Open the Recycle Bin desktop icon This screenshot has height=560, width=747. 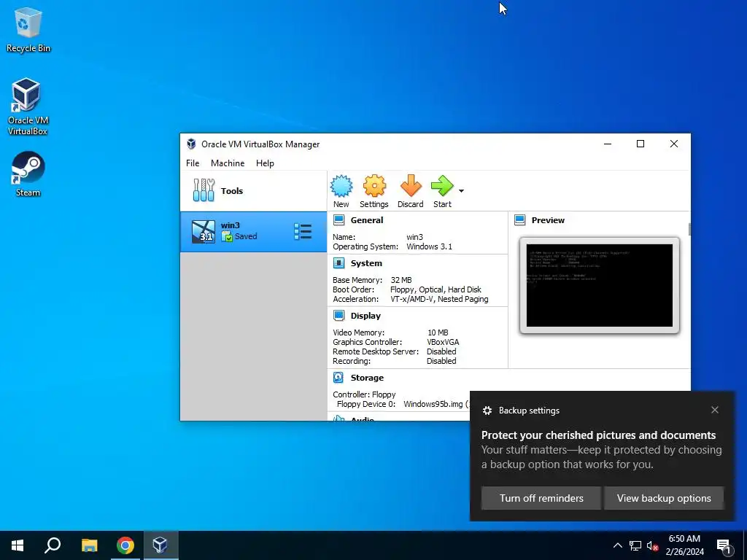28,30
